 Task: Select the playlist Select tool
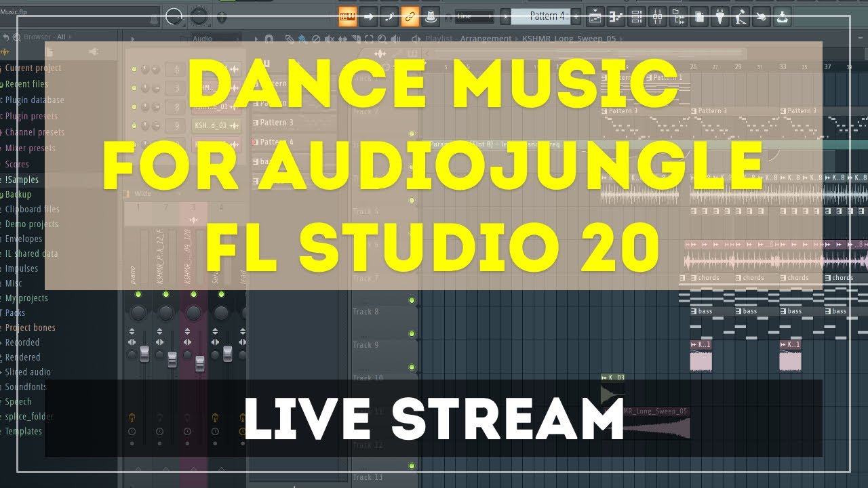(x=368, y=39)
